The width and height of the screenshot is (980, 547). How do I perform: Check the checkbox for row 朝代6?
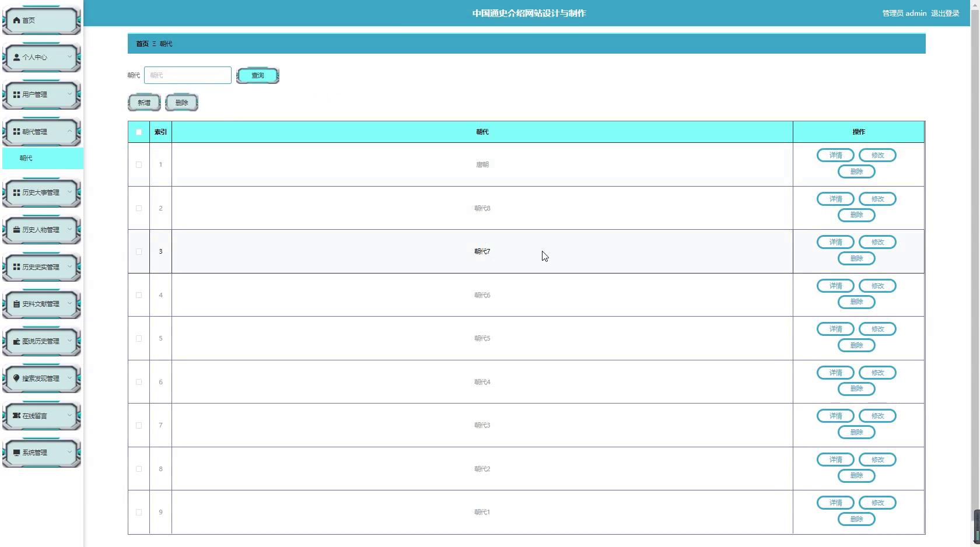(139, 295)
